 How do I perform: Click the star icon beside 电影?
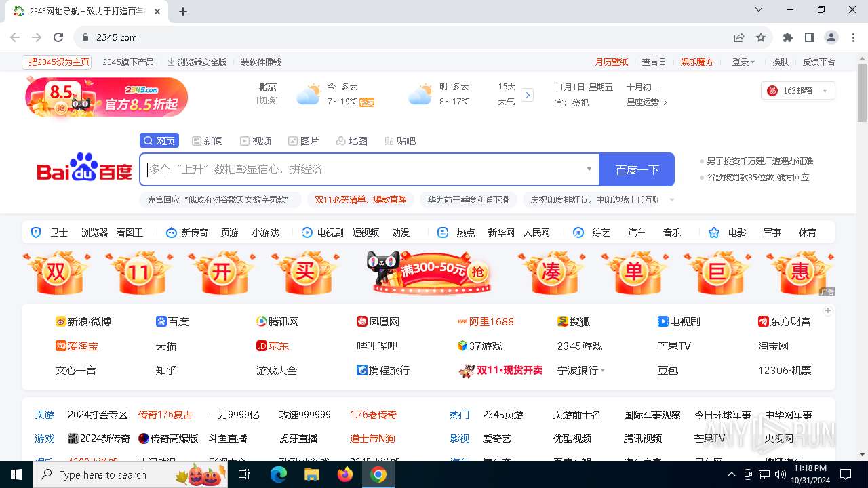pos(714,232)
